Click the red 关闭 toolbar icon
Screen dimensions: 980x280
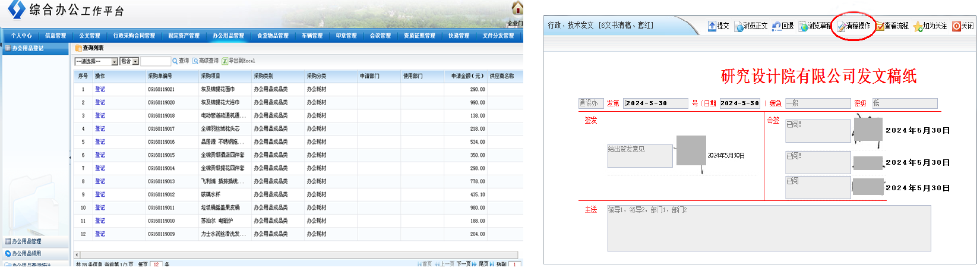[956, 26]
